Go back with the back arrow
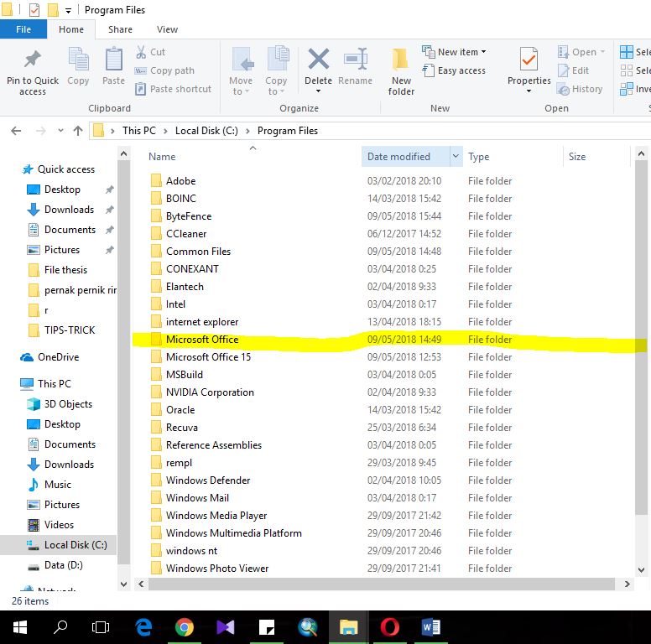 point(16,131)
